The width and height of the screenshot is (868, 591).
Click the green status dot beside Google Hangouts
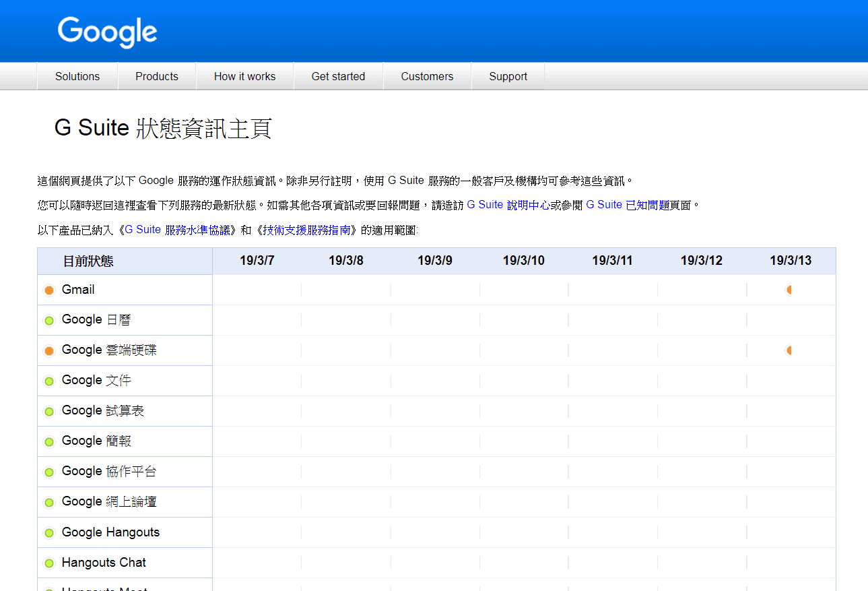[49, 533]
